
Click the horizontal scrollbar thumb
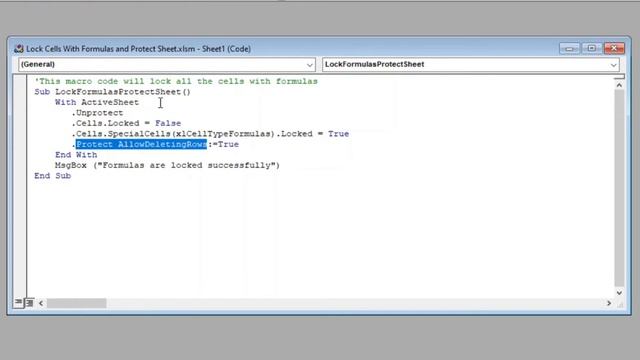pyautogui.click(x=76, y=303)
